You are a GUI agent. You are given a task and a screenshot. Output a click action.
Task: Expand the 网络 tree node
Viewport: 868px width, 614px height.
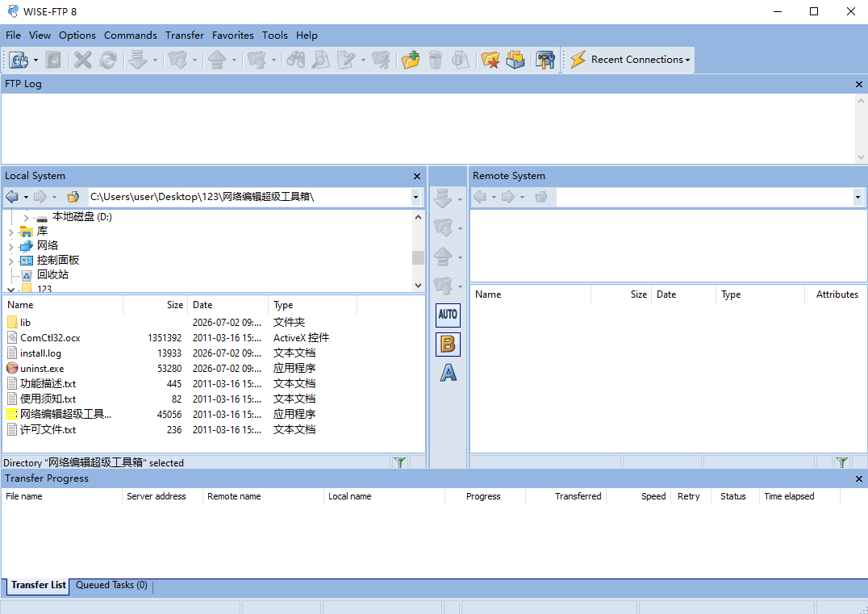tap(11, 246)
